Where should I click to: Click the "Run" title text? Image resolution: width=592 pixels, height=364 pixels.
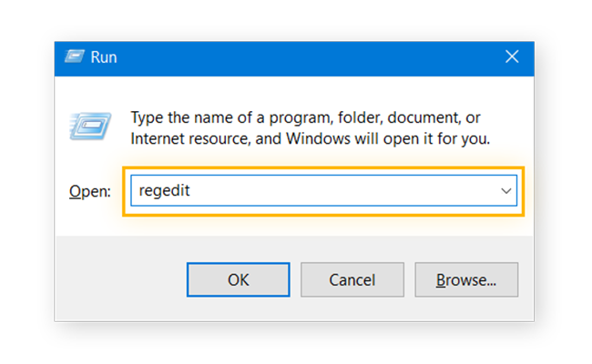[104, 57]
